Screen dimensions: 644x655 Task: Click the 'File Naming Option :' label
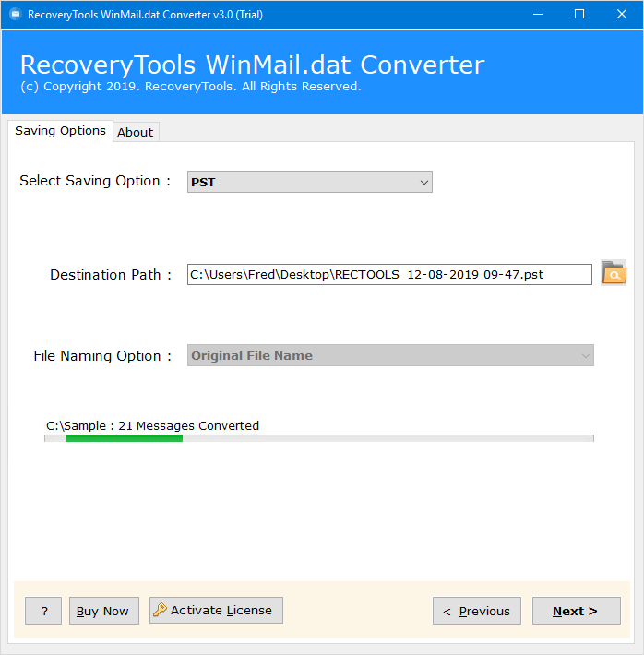(x=102, y=356)
